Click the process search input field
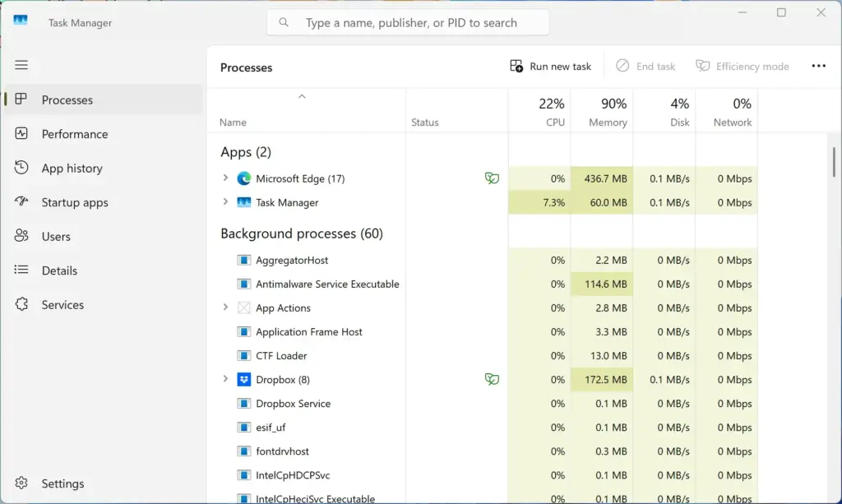Screen dimensions: 842x504 (408, 22)
